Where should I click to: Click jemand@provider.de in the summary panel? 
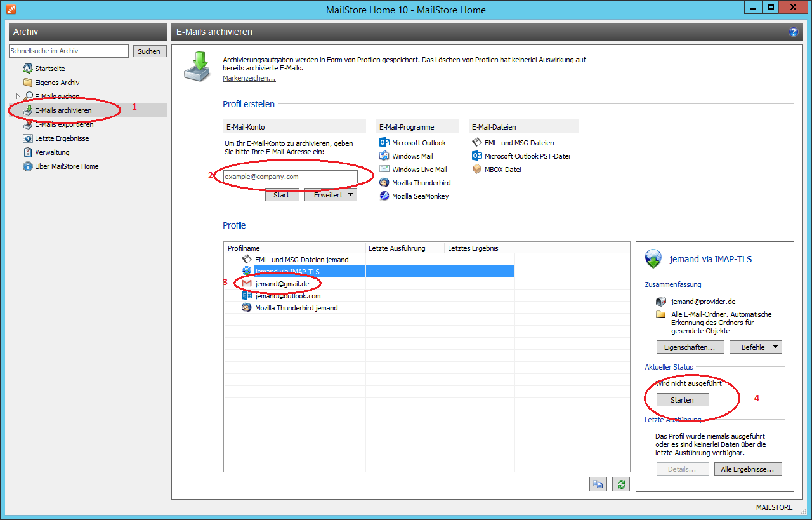(704, 302)
